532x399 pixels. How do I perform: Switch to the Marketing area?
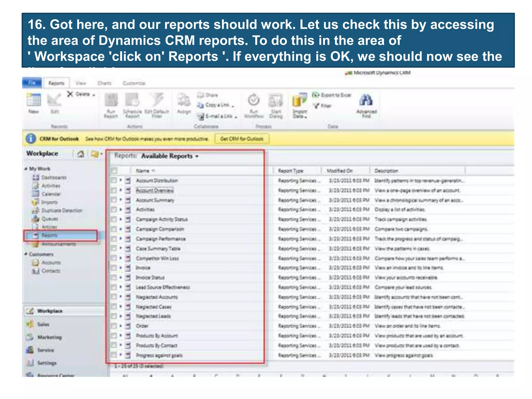point(49,337)
